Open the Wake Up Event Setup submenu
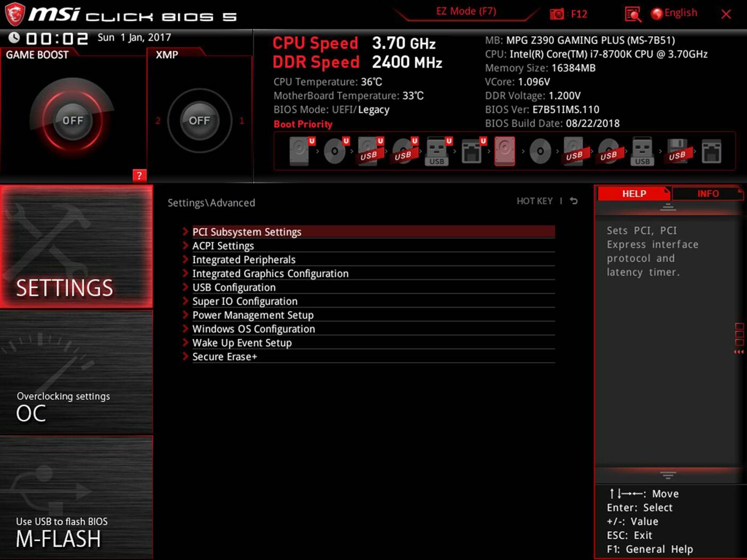 [242, 343]
